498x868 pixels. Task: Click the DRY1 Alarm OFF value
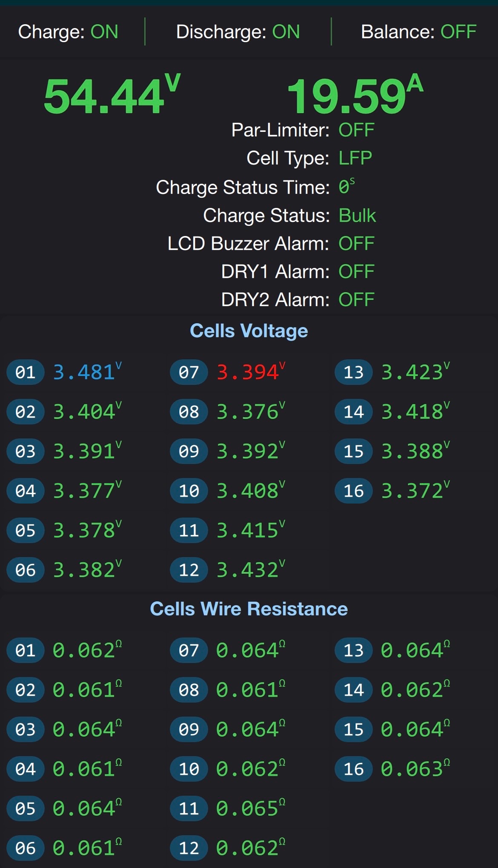356,272
